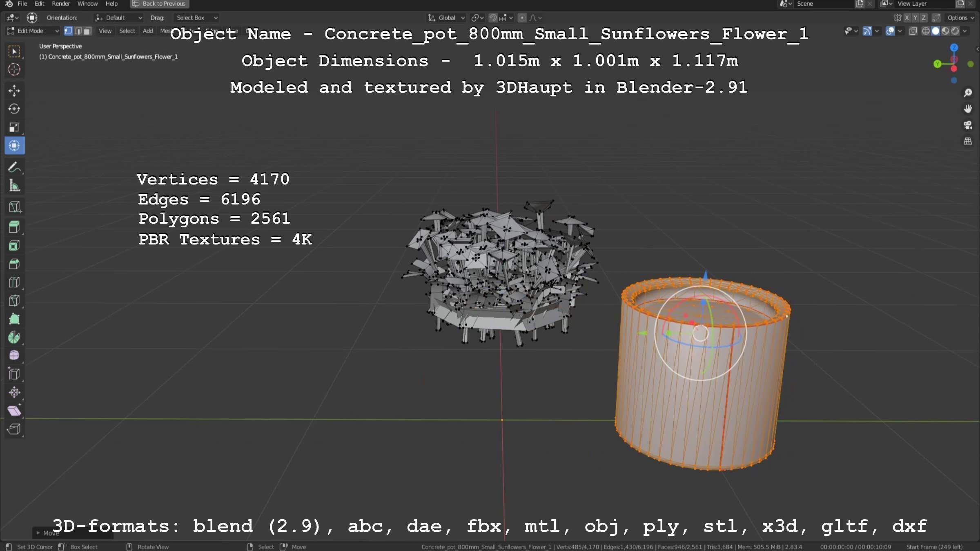Select the Rip Region tool

pos(14,429)
